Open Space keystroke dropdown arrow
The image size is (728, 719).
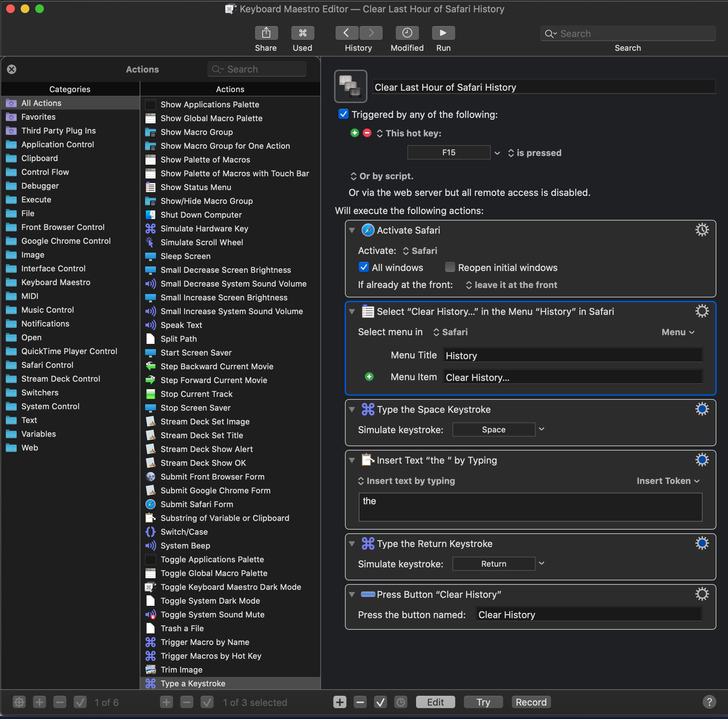pyautogui.click(x=542, y=429)
